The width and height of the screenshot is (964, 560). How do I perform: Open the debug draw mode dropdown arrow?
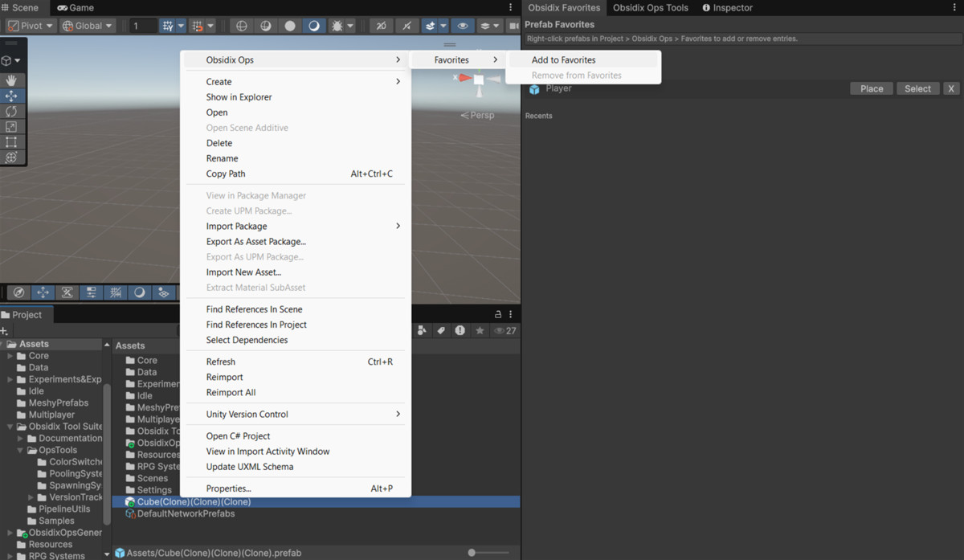(351, 26)
